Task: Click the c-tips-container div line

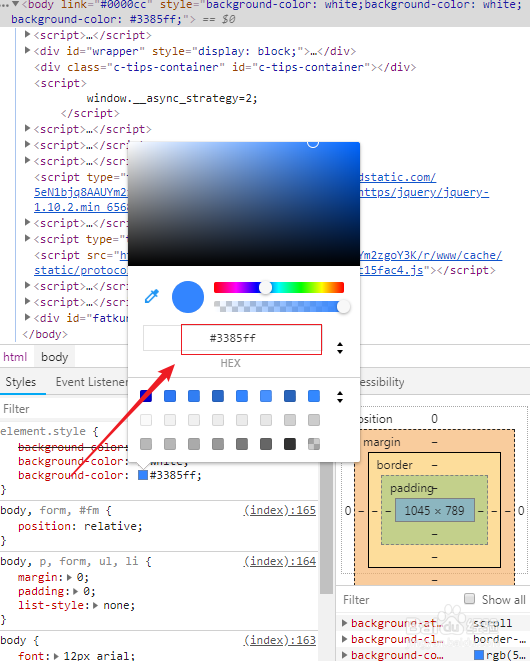Action: coord(225,67)
